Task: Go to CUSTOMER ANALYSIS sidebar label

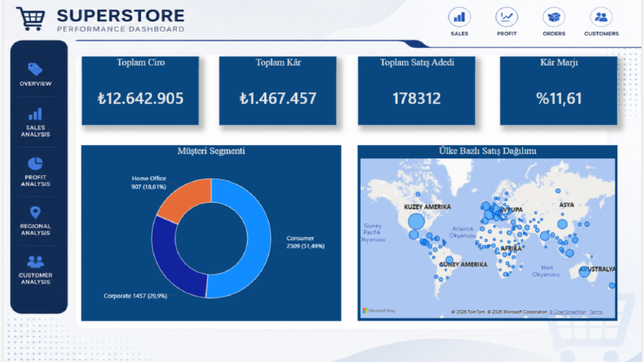Action: 36,278
